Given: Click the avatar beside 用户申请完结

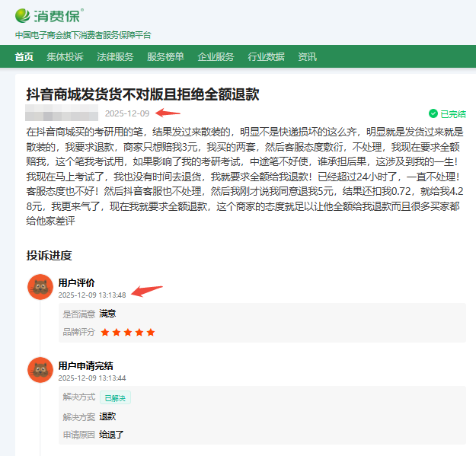Looking at the screenshot, I should (x=40, y=370).
